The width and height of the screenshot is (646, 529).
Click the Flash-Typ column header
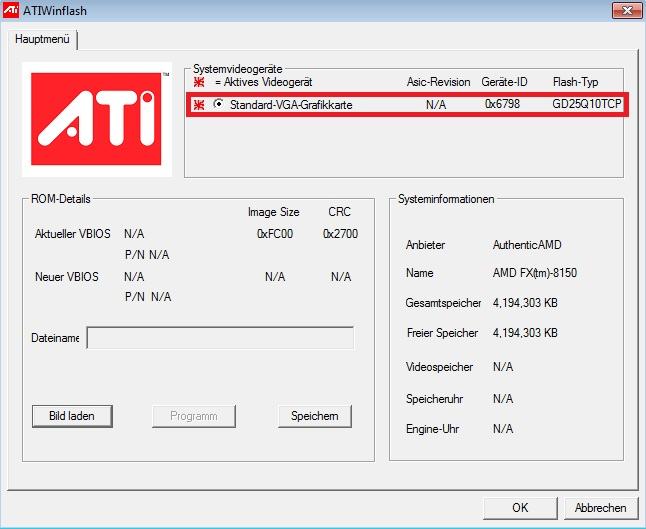(575, 82)
